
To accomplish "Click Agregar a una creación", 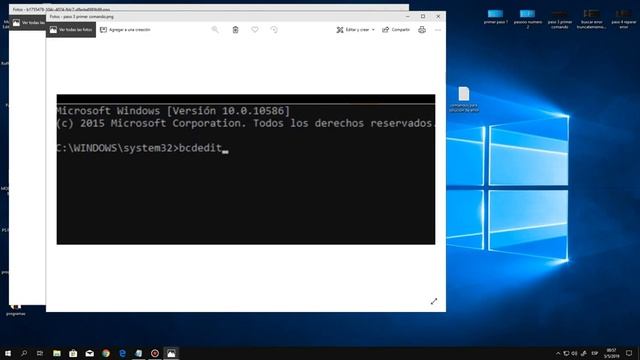I will tap(125, 30).
